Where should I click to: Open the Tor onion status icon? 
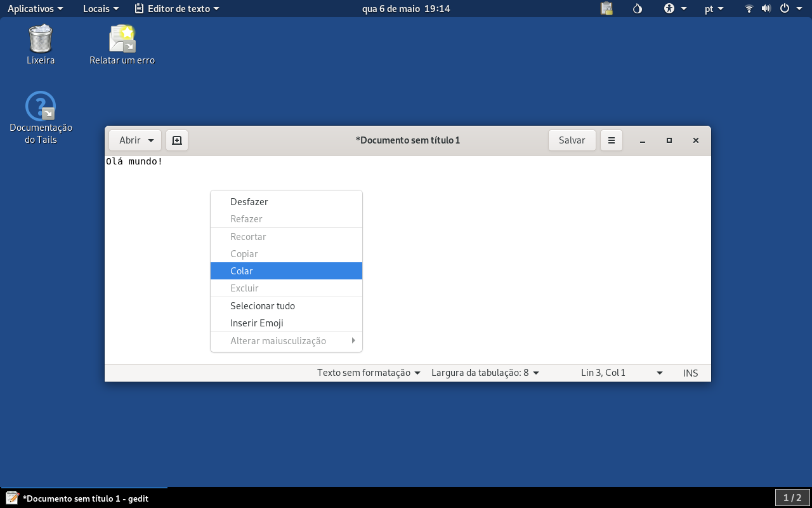coord(638,9)
